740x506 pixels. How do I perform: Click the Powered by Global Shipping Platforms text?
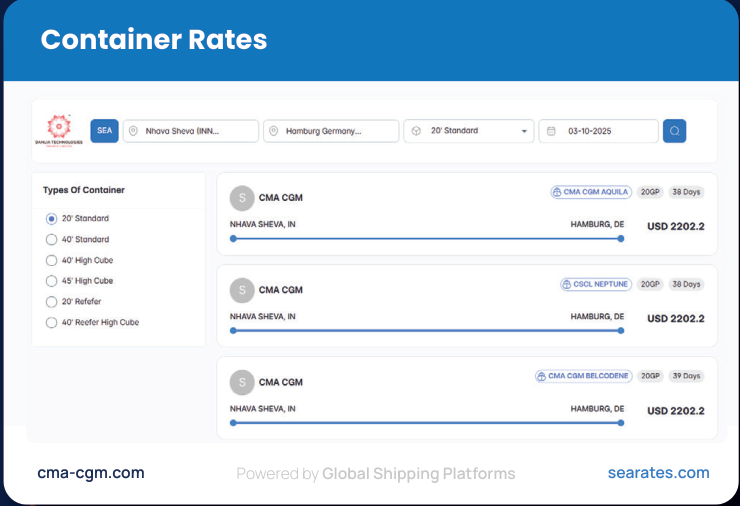[x=376, y=473]
